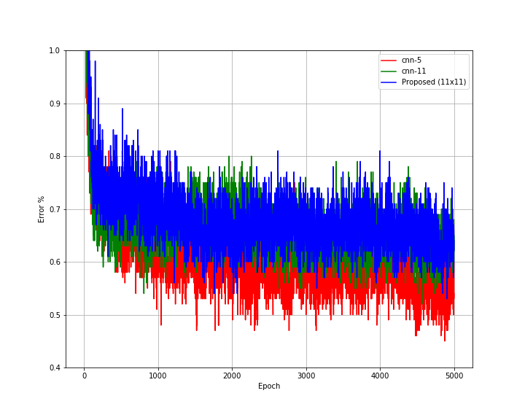The image size is (525, 420).
Task: Click the Error % y-axis label
Action: [42, 209]
